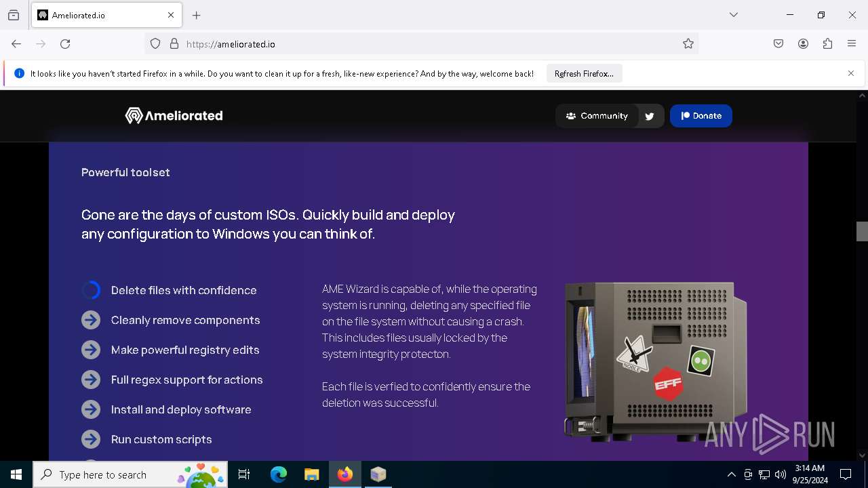Screen dimensions: 868x488
Task: Dismiss the Firefox refresh notification bar
Action: pyautogui.click(x=851, y=73)
